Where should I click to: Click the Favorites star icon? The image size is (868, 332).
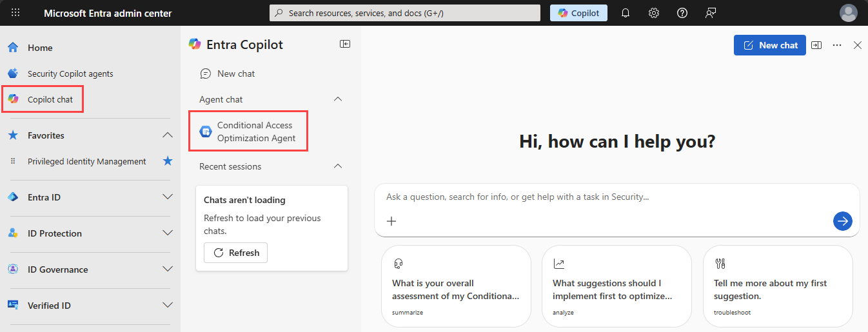pyautogui.click(x=13, y=135)
